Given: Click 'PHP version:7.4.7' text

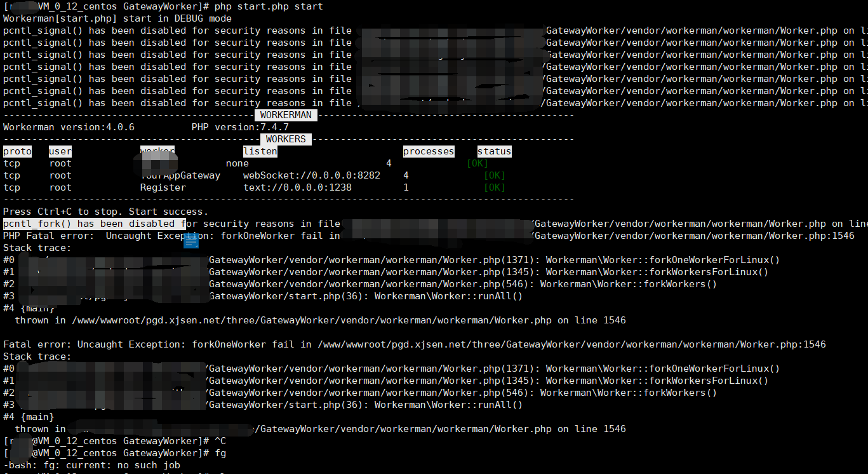Looking at the screenshot, I should coord(240,127).
